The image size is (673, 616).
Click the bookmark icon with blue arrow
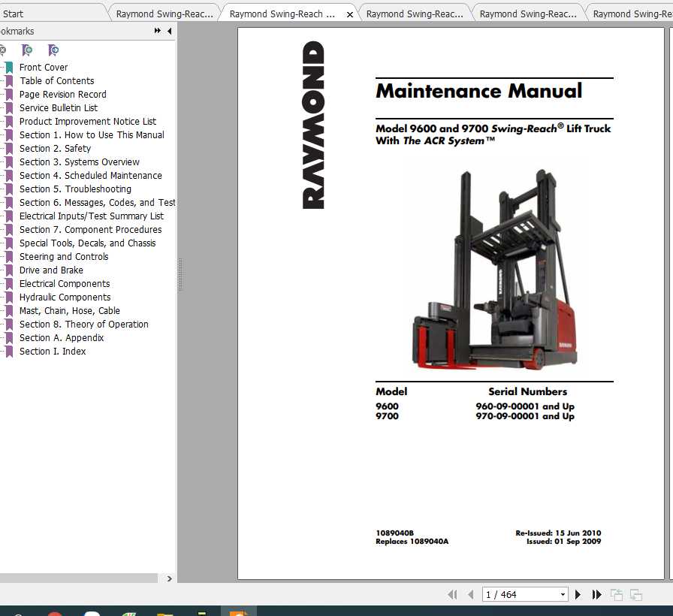pyautogui.click(x=53, y=50)
